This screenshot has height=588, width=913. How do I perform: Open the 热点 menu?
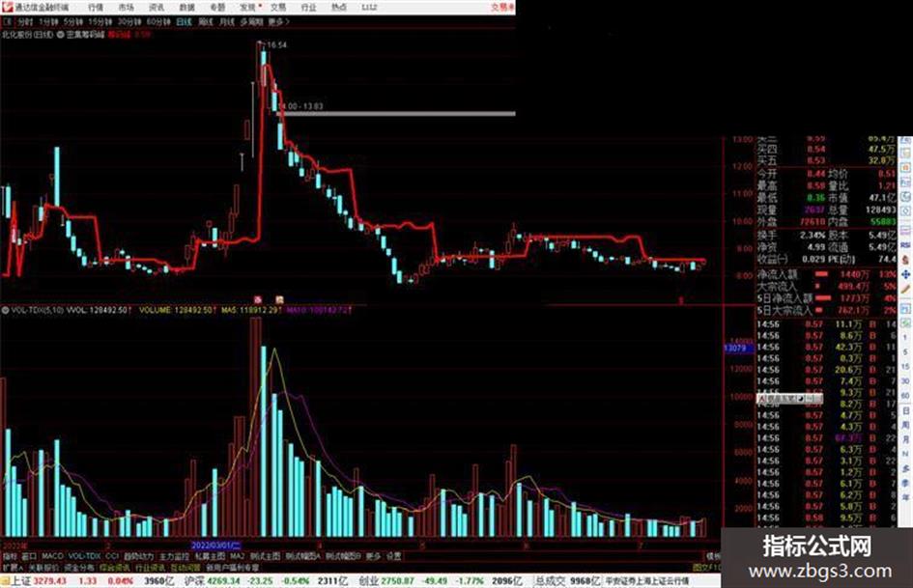point(339,7)
